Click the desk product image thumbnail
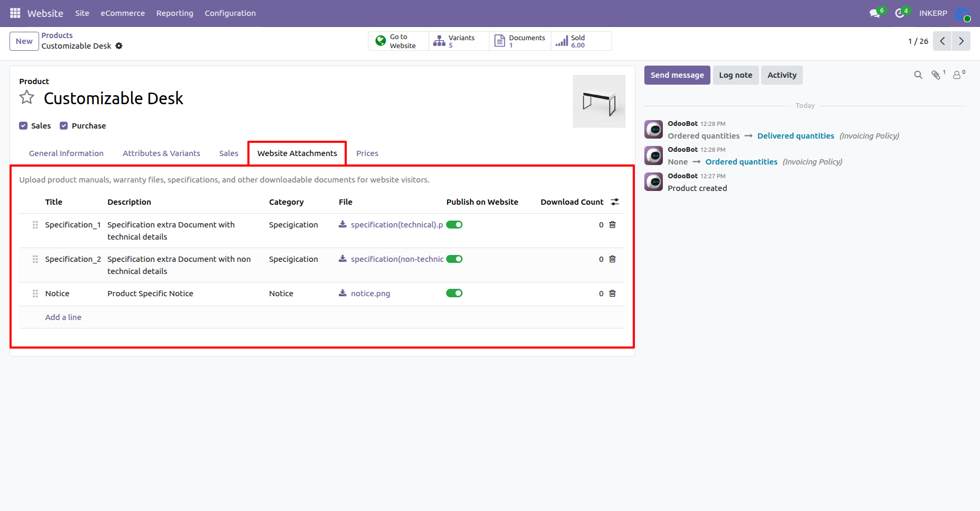Screen dimensions: 980x511 [599, 101]
